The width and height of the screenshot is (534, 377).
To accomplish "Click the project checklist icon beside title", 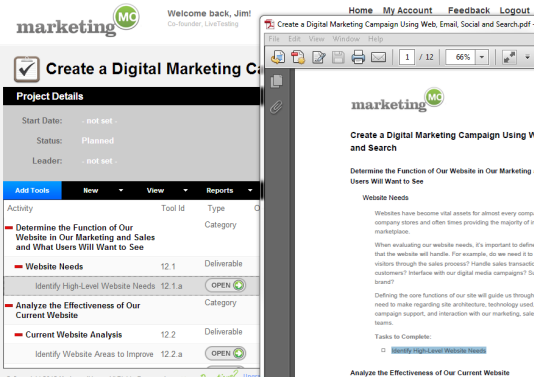I will (27, 69).
